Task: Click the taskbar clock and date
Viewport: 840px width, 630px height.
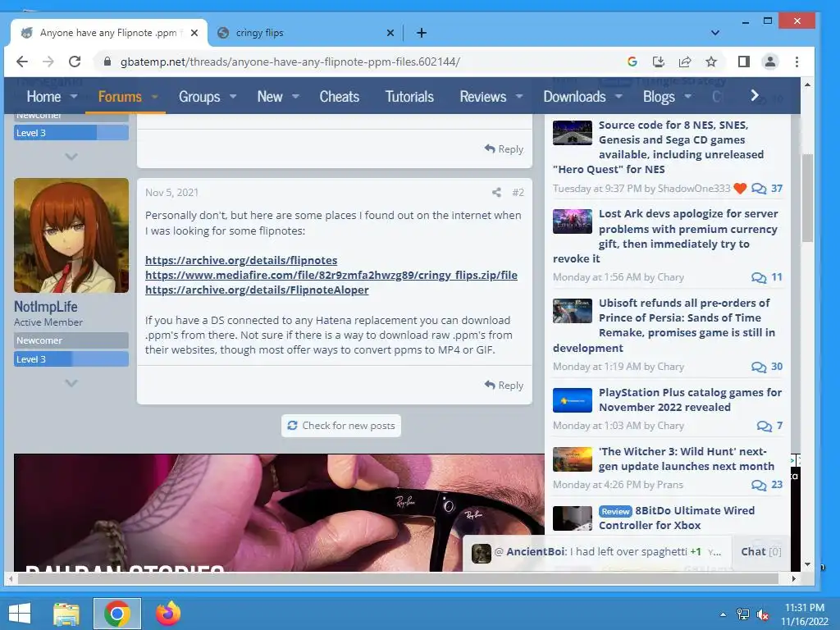Action: click(804, 614)
